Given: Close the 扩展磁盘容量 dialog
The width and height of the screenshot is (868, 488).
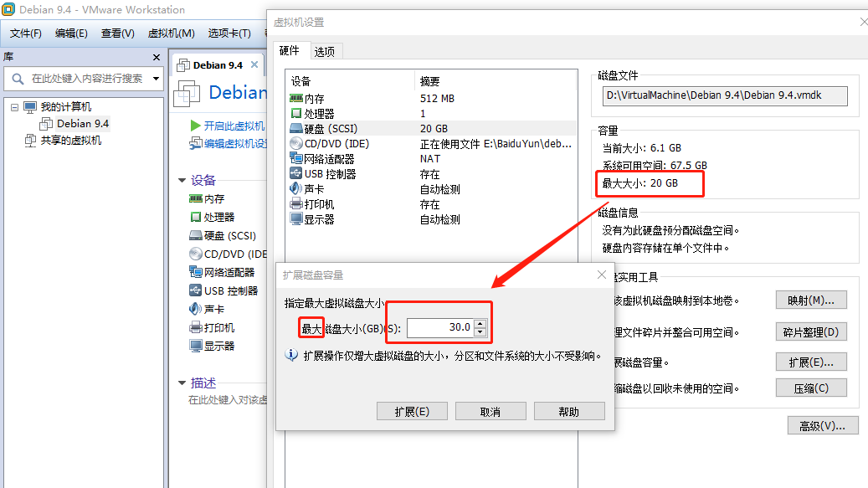Looking at the screenshot, I should coord(602,275).
